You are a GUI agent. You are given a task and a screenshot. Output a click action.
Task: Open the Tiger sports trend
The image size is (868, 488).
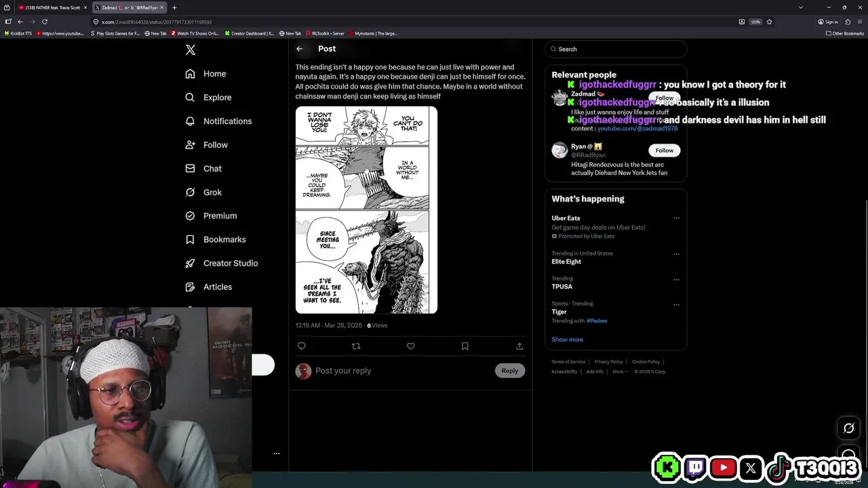(x=559, y=312)
